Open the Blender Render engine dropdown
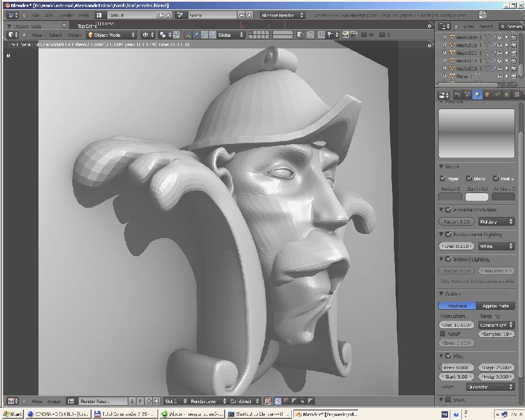 (282, 15)
